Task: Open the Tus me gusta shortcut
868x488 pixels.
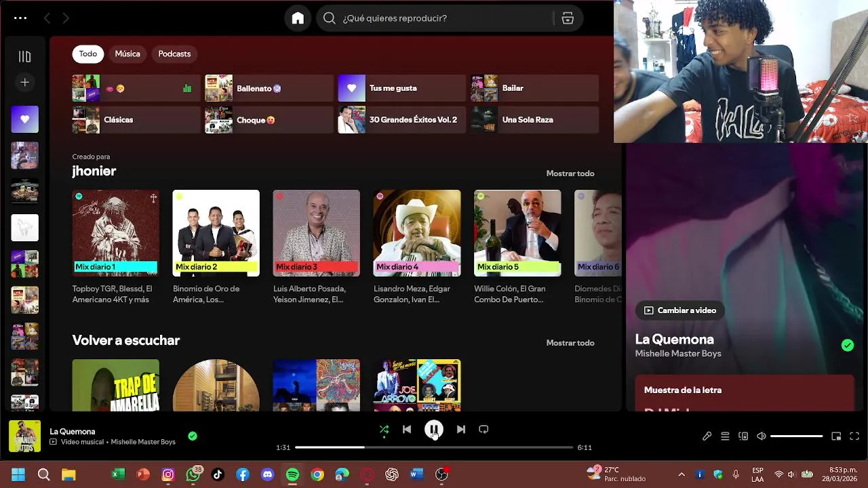Action: click(402, 88)
